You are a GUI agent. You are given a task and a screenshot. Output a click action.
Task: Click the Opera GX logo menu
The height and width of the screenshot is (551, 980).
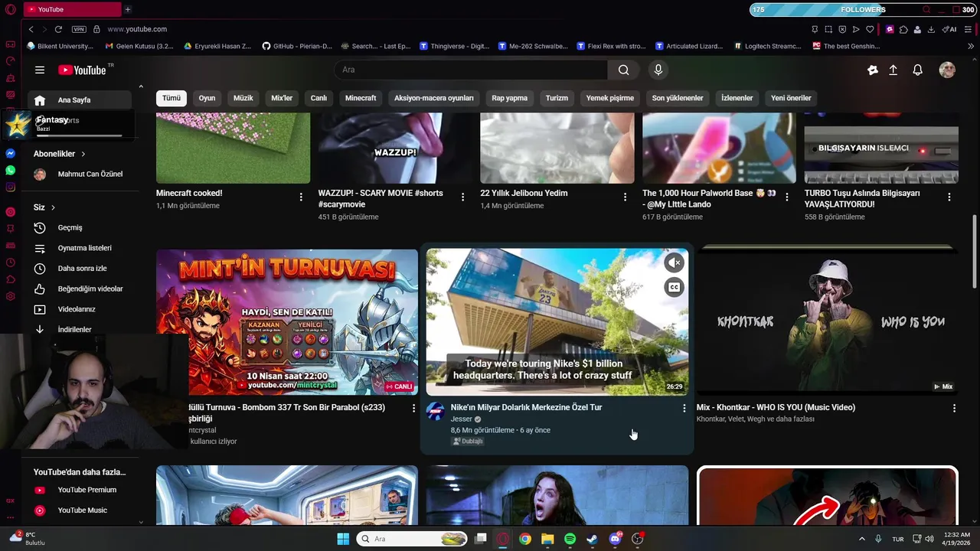click(x=10, y=9)
